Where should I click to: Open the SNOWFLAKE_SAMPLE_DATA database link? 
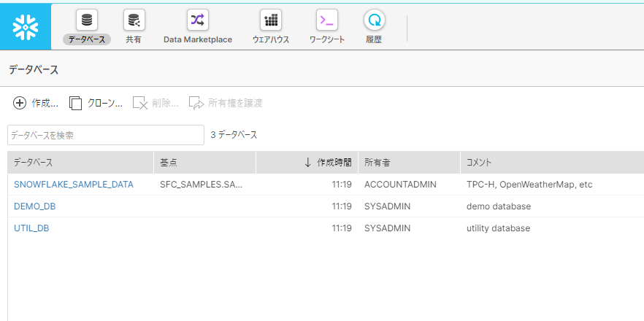click(74, 185)
